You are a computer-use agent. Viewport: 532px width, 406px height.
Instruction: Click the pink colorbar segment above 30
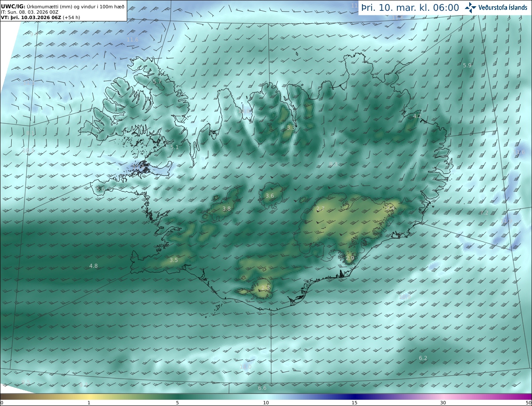tap(443, 396)
